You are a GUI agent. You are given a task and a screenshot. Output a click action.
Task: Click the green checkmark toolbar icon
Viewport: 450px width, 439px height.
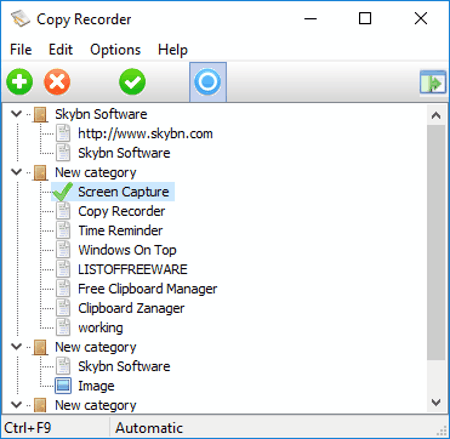click(132, 82)
